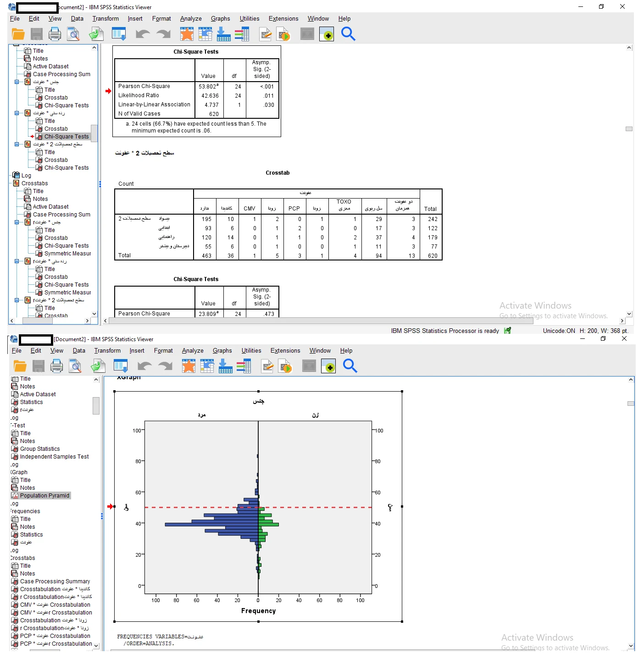Click the blue magnifier Search icon in the top toolbar
Viewport: 644px width, 653px height.
pos(348,34)
